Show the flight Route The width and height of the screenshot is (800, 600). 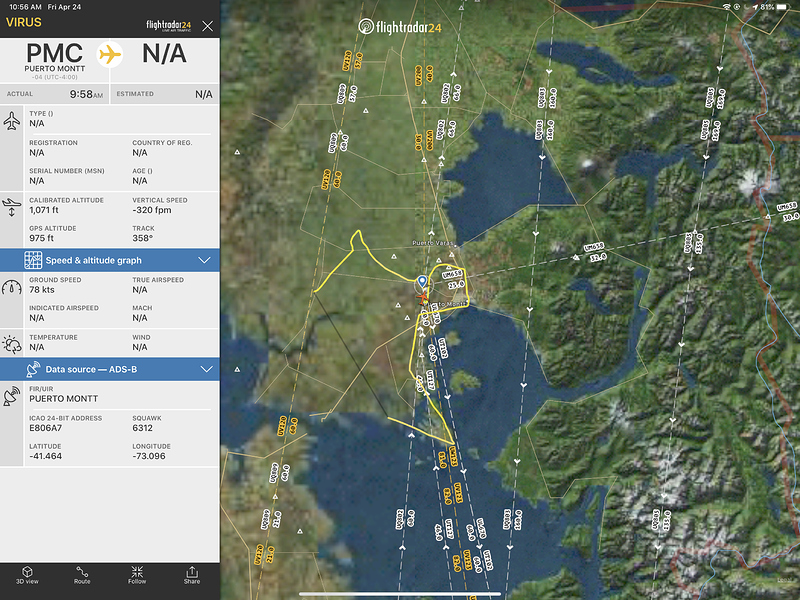pos(82,575)
